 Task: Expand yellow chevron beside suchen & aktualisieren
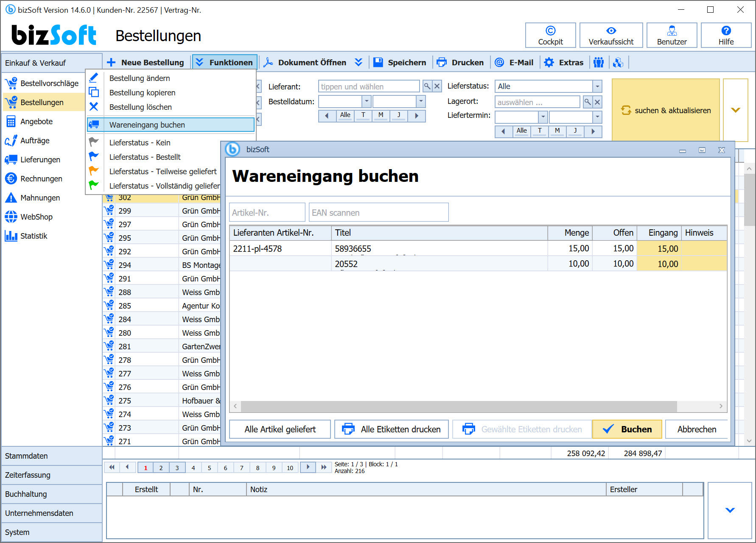pyautogui.click(x=735, y=110)
